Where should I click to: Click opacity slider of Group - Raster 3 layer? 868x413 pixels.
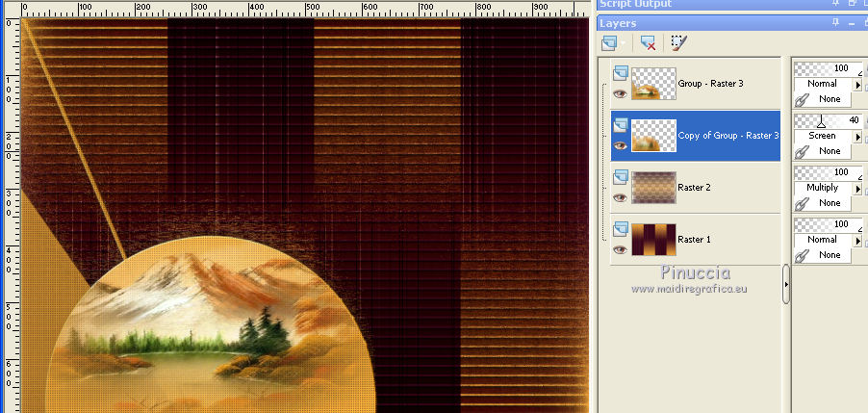tap(829, 68)
